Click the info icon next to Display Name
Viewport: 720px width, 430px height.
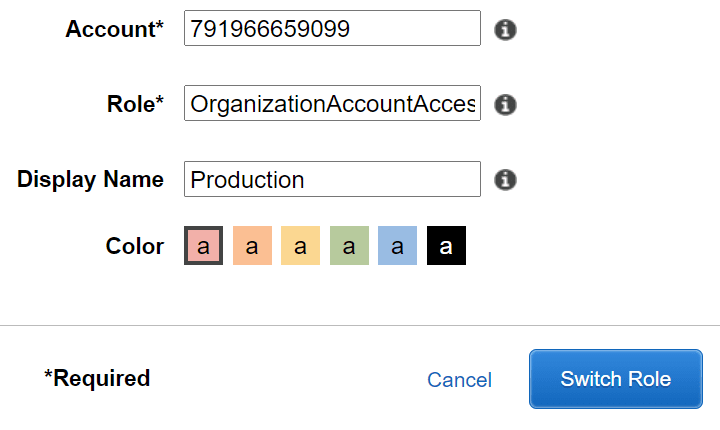pos(506,180)
